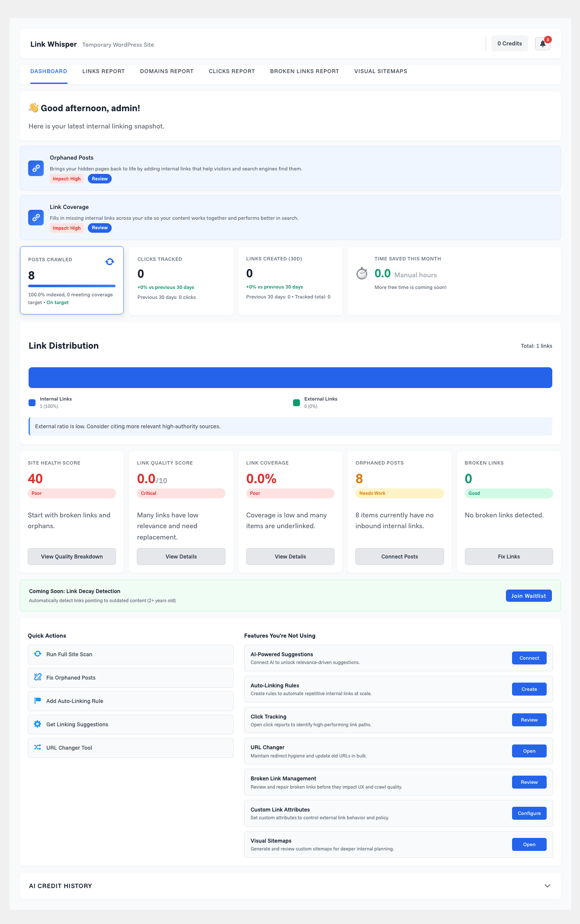This screenshot has width=580, height=924.
Task: Click the 0 Credits button
Action: 509,44
